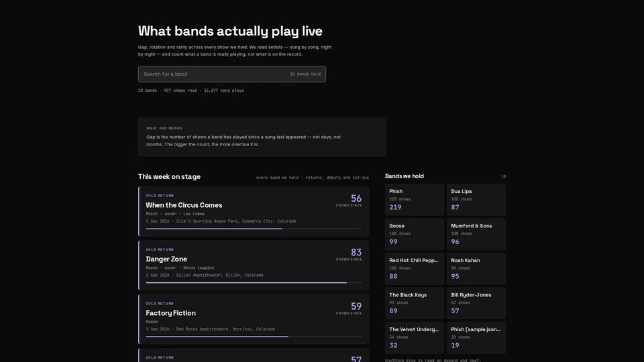Click the Dick's Sporting Goods Park venue line

[x=221, y=221]
